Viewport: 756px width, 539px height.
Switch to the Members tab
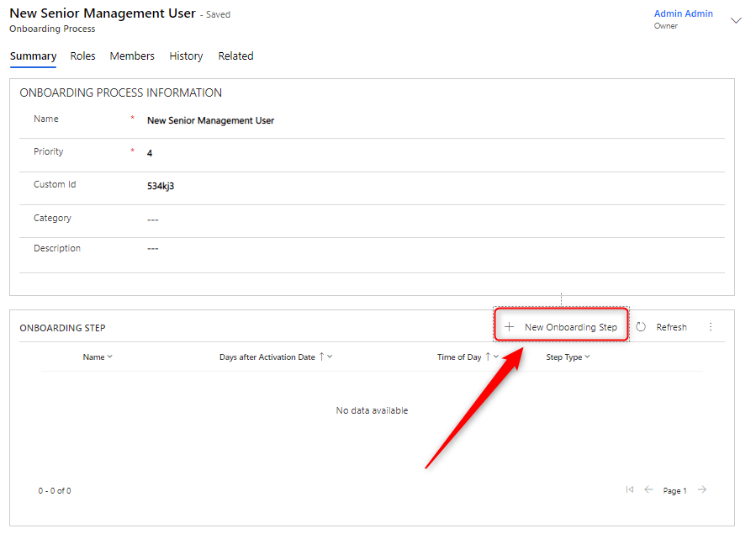click(x=132, y=56)
